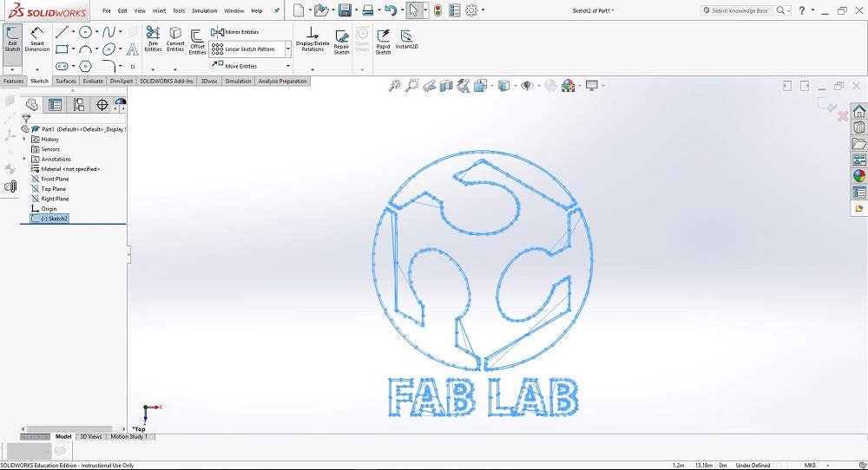Select the Polygon sketch tool
Image resolution: width=868 pixels, height=470 pixels.
85,67
